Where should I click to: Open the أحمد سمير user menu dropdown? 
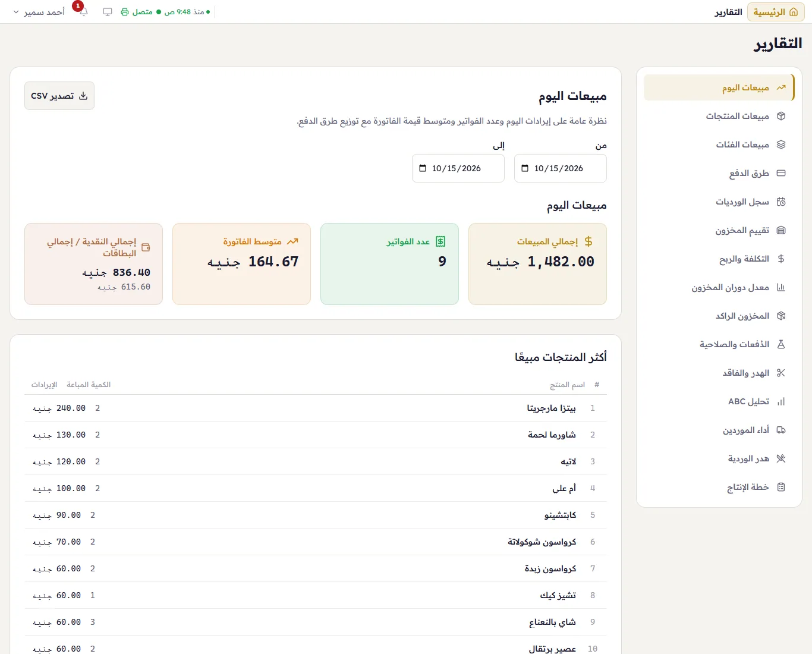[x=39, y=12]
